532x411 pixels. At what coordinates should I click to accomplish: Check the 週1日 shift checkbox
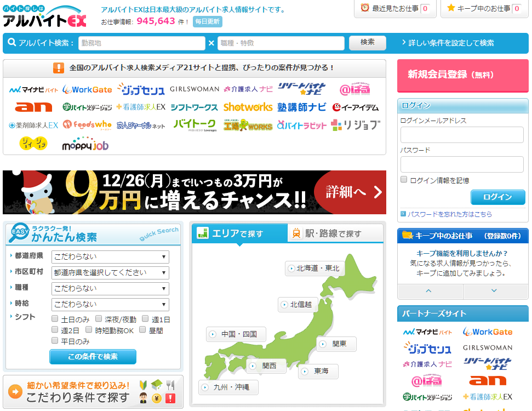[x=145, y=318]
